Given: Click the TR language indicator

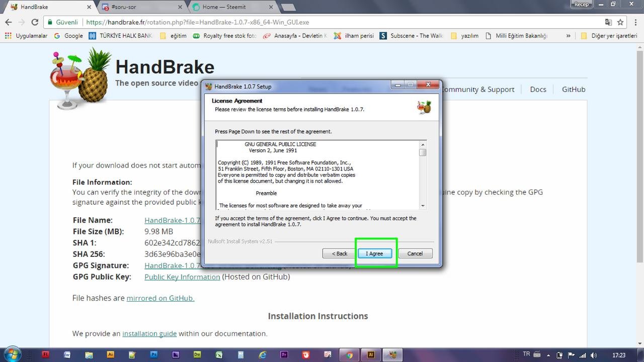Looking at the screenshot, I should 526,354.
